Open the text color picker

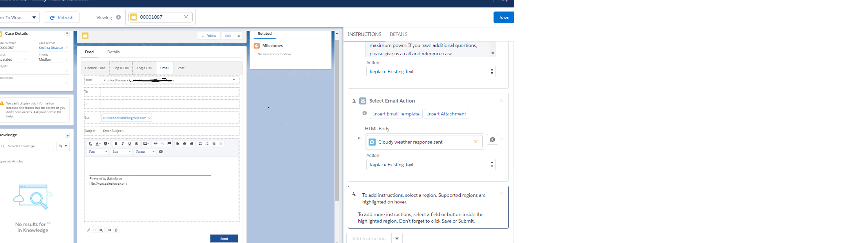pyautogui.click(x=98, y=144)
